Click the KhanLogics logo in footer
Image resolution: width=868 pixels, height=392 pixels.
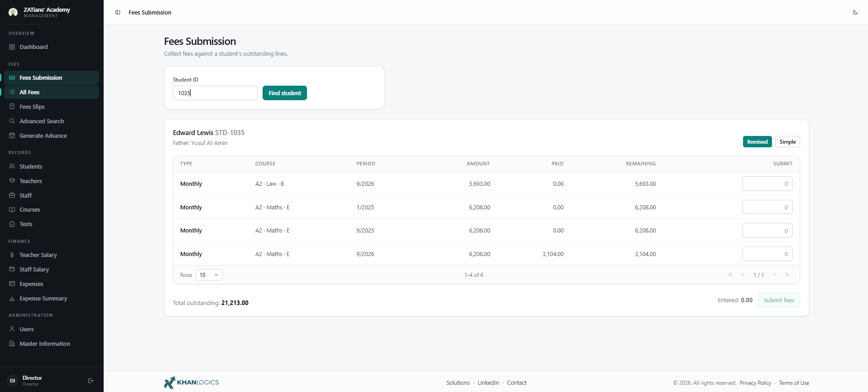coord(192,382)
